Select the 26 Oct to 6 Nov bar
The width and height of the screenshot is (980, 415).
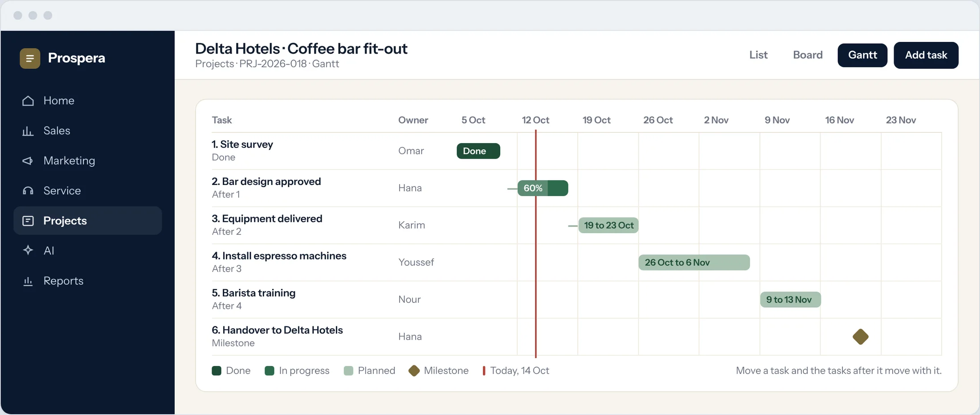pos(694,263)
